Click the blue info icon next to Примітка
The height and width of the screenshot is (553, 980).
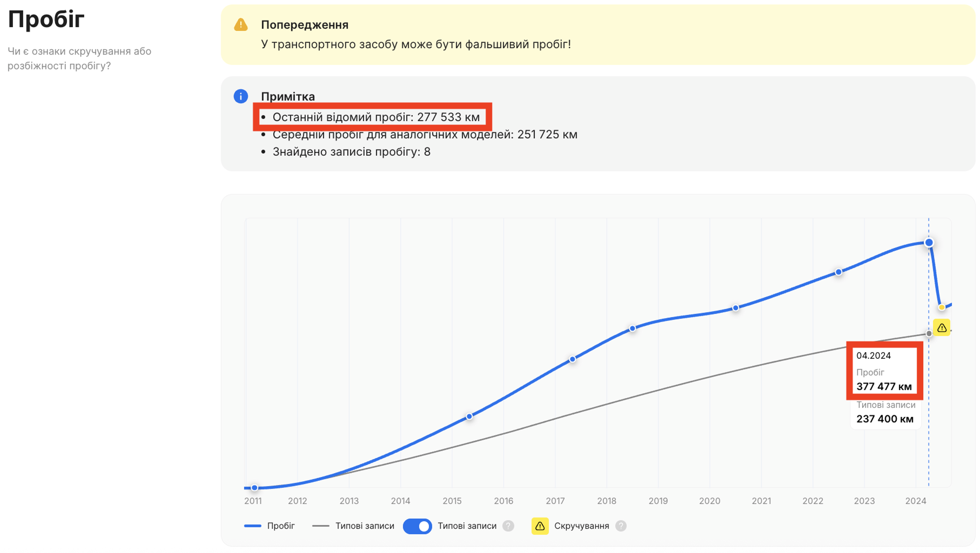[x=240, y=96]
